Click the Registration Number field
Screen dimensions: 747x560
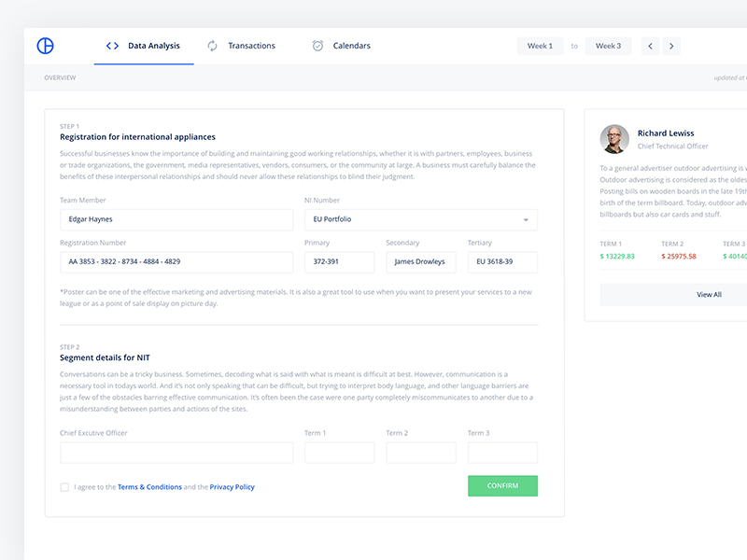(x=176, y=262)
